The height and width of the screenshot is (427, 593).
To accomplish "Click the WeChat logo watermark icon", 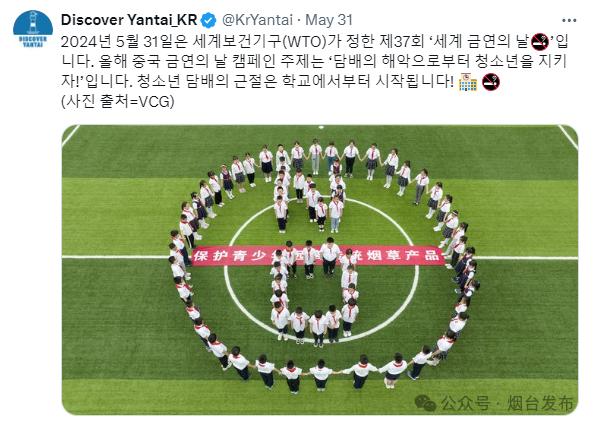I will pyautogui.click(x=425, y=403).
